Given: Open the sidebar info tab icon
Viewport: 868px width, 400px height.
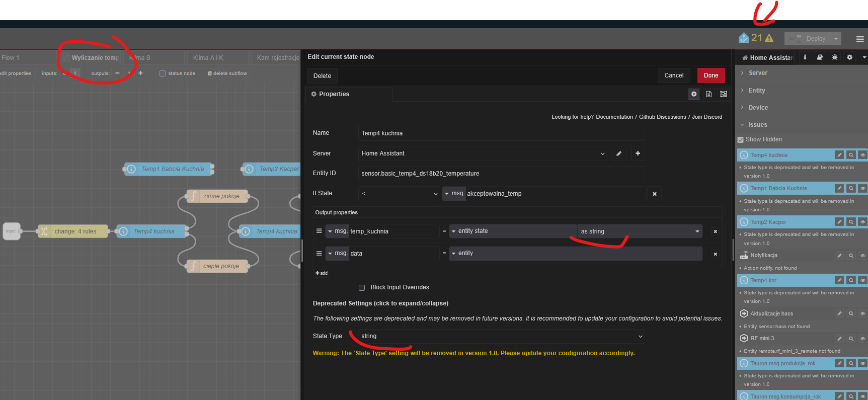Looking at the screenshot, I should (x=805, y=57).
